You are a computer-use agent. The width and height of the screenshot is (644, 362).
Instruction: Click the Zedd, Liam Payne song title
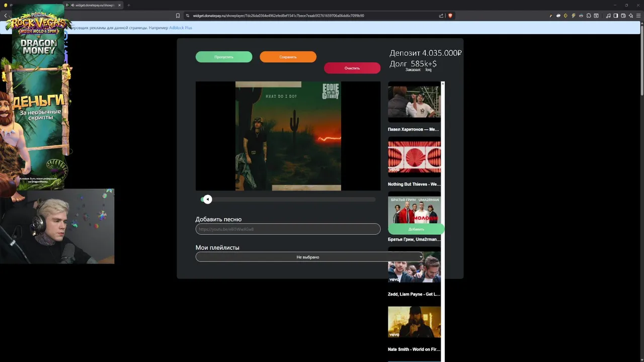click(414, 294)
